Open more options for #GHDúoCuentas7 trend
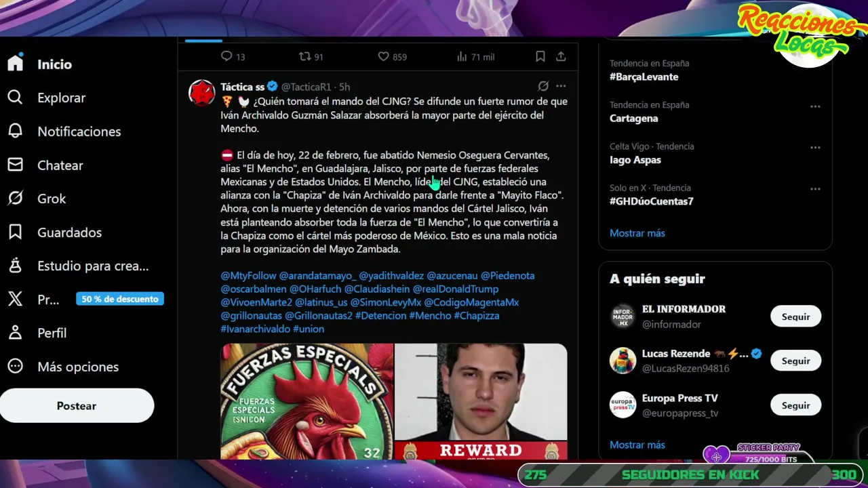Image resolution: width=868 pixels, height=488 pixels. click(815, 189)
